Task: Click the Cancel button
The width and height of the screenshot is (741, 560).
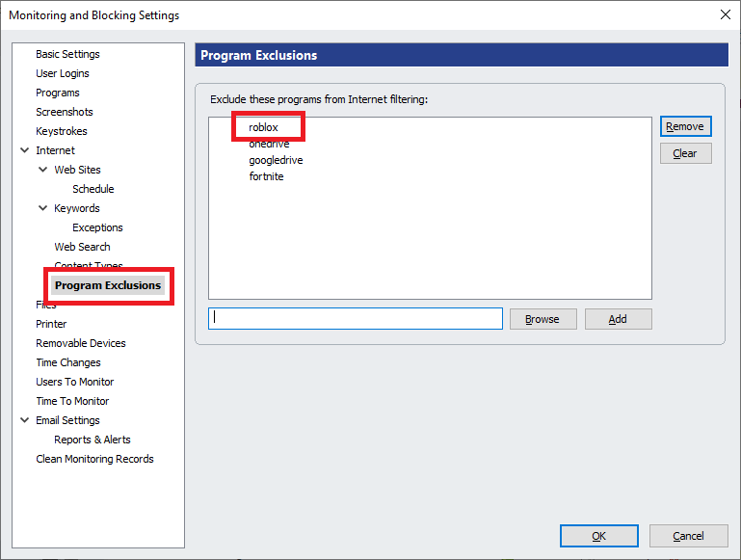Action: tap(688, 536)
